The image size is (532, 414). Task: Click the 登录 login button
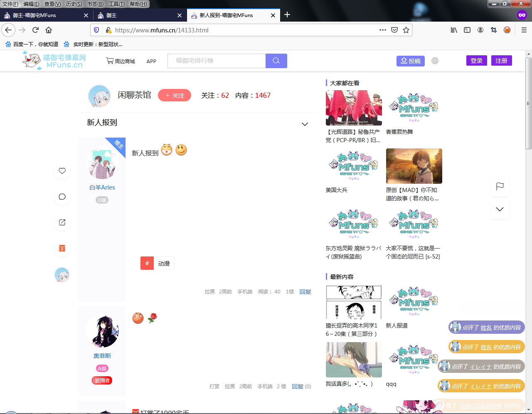476,61
